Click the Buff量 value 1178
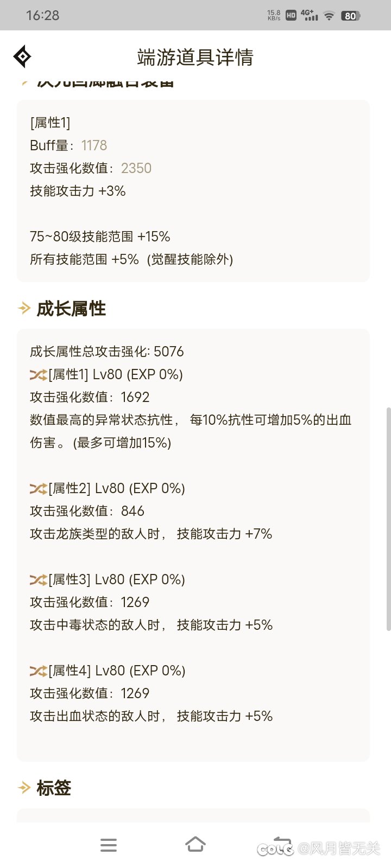This screenshot has width=391, height=868. 94,145
